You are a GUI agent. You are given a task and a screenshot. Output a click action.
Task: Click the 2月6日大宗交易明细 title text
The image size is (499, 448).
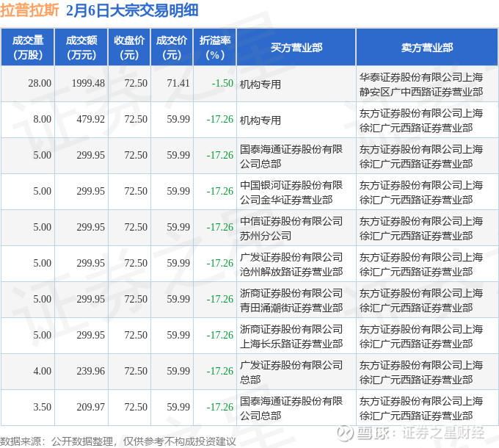pos(132,10)
